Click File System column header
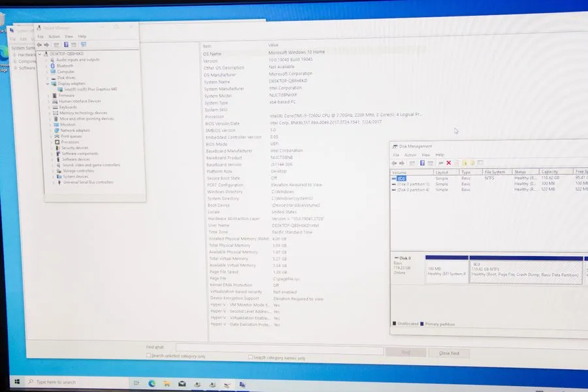The width and height of the screenshot is (588, 392). 497,172
